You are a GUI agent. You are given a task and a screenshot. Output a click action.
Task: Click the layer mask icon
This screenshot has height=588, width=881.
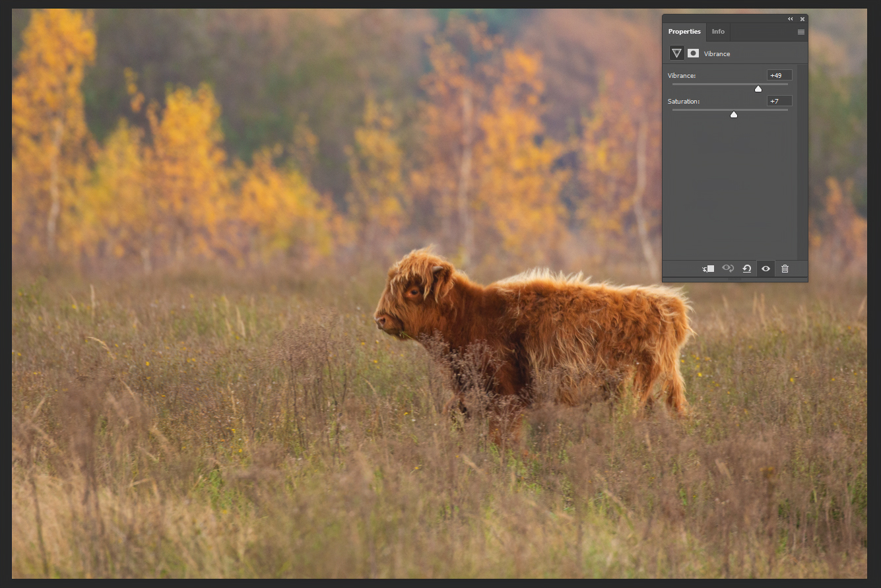point(693,53)
